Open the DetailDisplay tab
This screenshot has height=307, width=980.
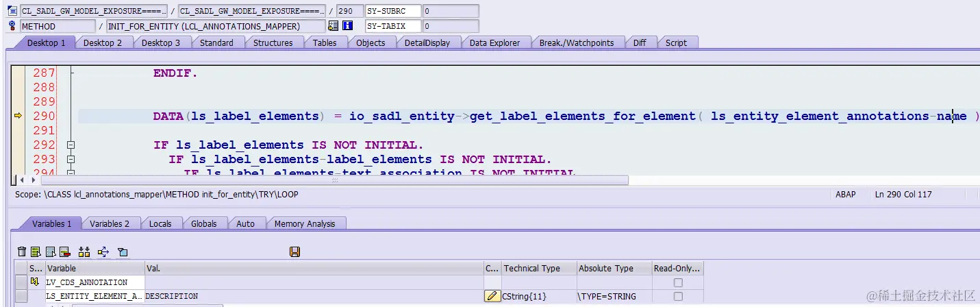[427, 42]
